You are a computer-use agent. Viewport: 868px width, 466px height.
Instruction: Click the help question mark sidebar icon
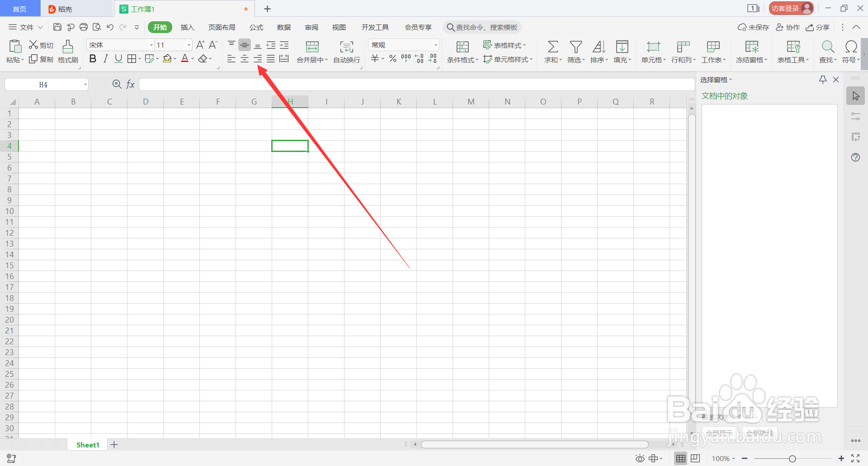(x=855, y=157)
